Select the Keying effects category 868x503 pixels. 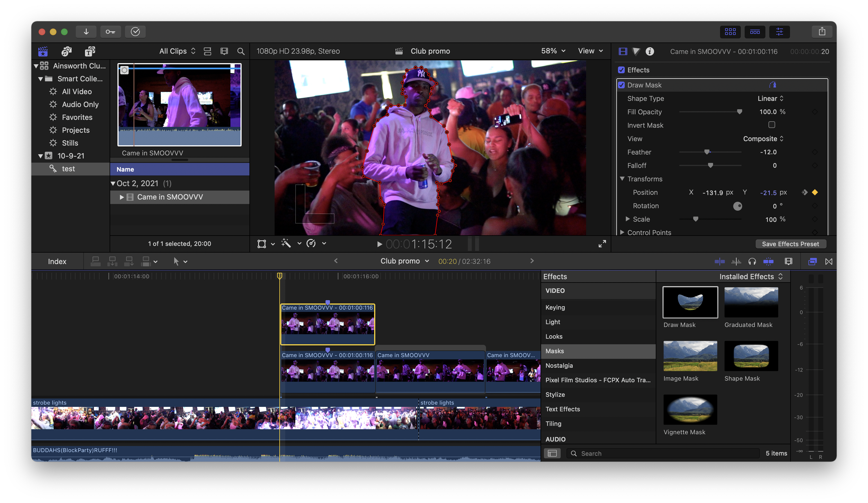pos(555,307)
